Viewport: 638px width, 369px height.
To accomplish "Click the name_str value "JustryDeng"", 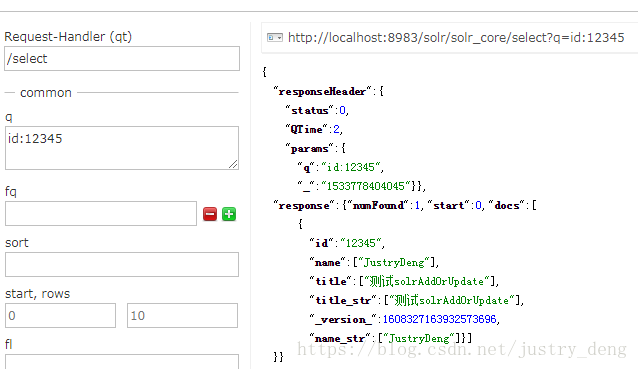I will (419, 338).
